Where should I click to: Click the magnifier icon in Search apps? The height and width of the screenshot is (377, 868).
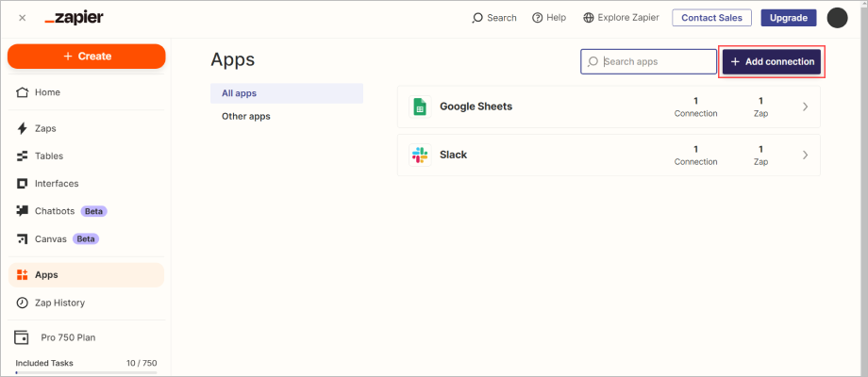(593, 61)
